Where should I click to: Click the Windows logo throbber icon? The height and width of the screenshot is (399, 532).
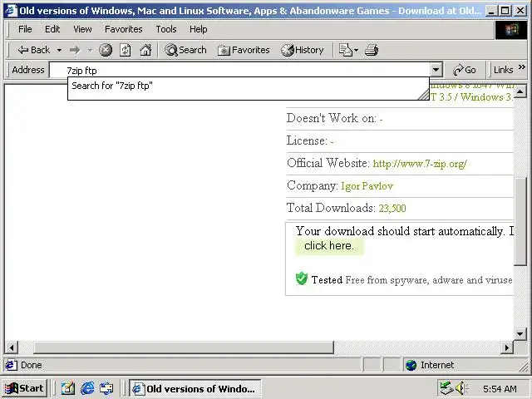coord(511,30)
